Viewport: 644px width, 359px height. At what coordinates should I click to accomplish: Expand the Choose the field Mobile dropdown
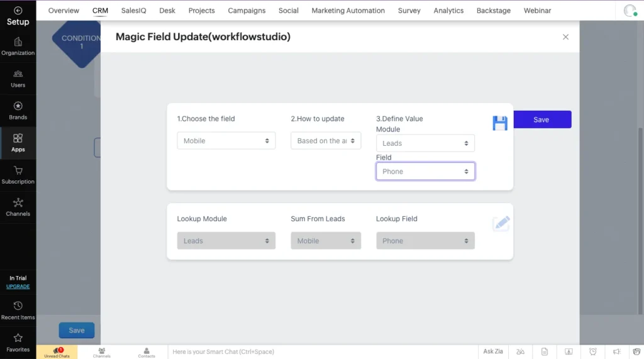[226, 141]
